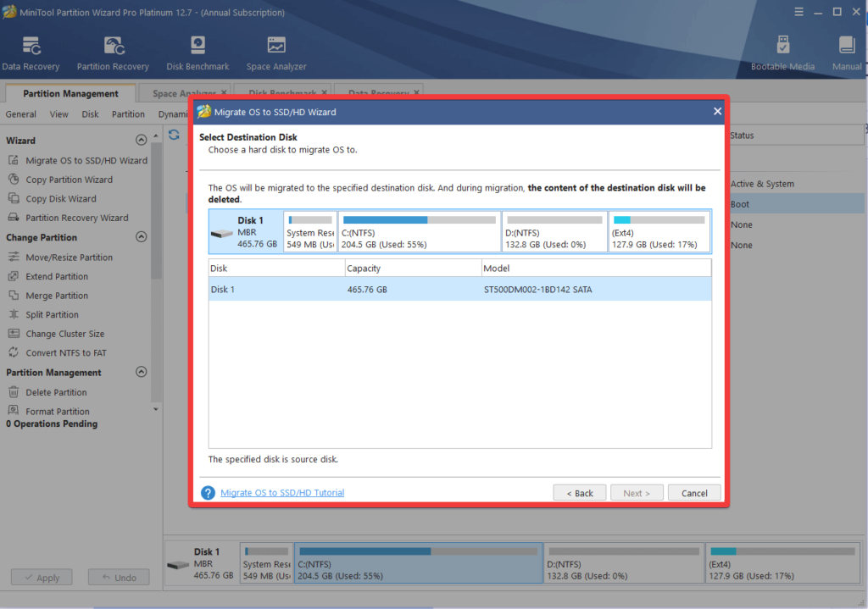Viewport: 868px width, 609px height.
Task: Open the hamburger menu in title bar
Action: [798, 12]
